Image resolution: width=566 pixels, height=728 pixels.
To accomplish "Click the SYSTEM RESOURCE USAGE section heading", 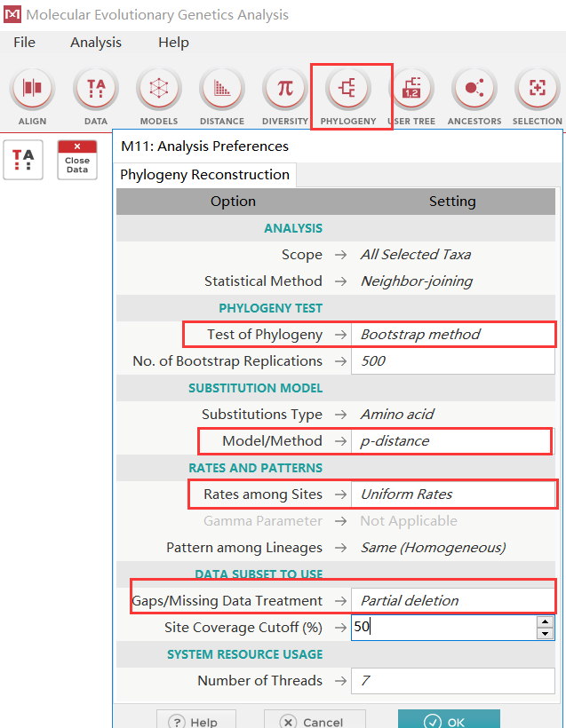I will point(245,654).
